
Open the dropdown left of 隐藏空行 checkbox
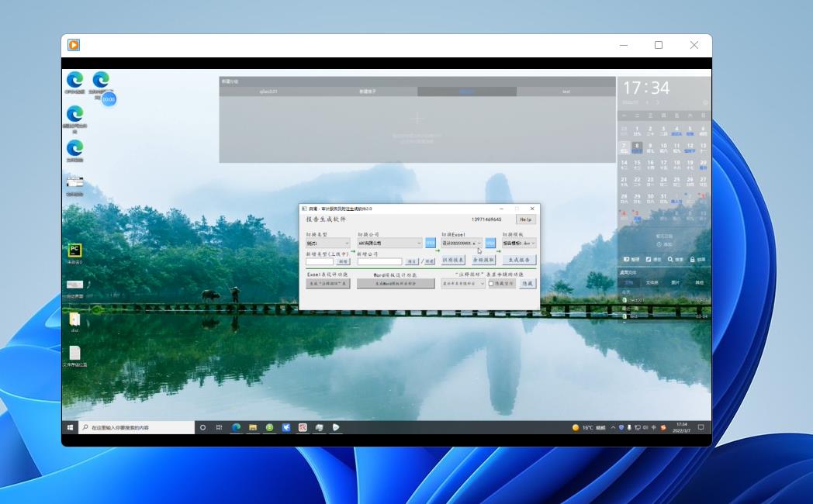click(x=463, y=284)
